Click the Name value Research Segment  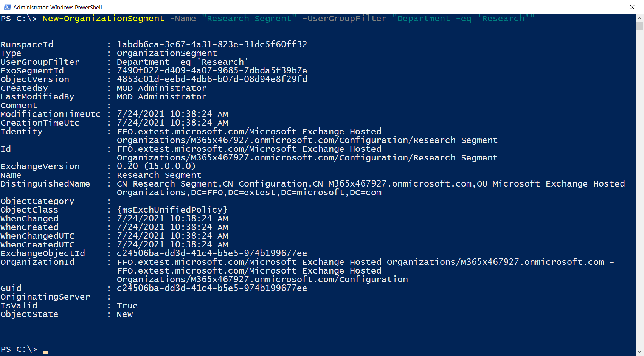159,175
